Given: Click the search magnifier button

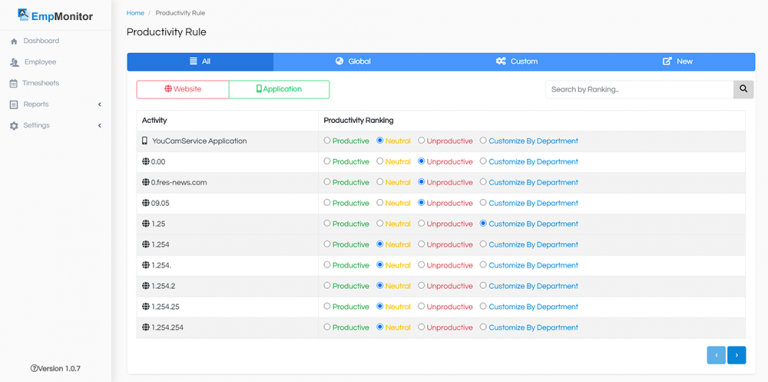Looking at the screenshot, I should coord(744,90).
